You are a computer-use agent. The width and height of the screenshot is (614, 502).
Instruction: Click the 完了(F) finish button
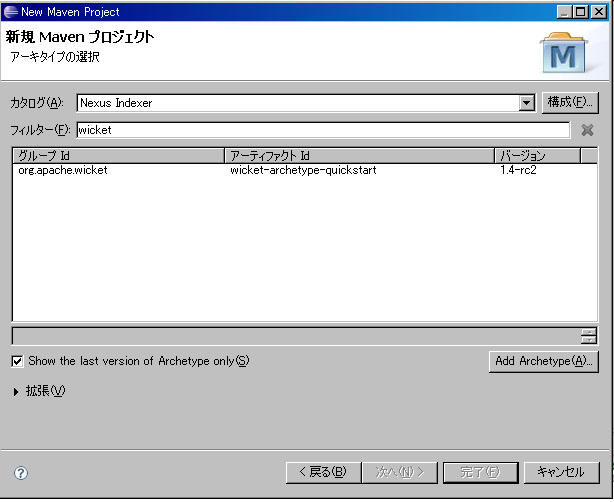[x=480, y=473]
